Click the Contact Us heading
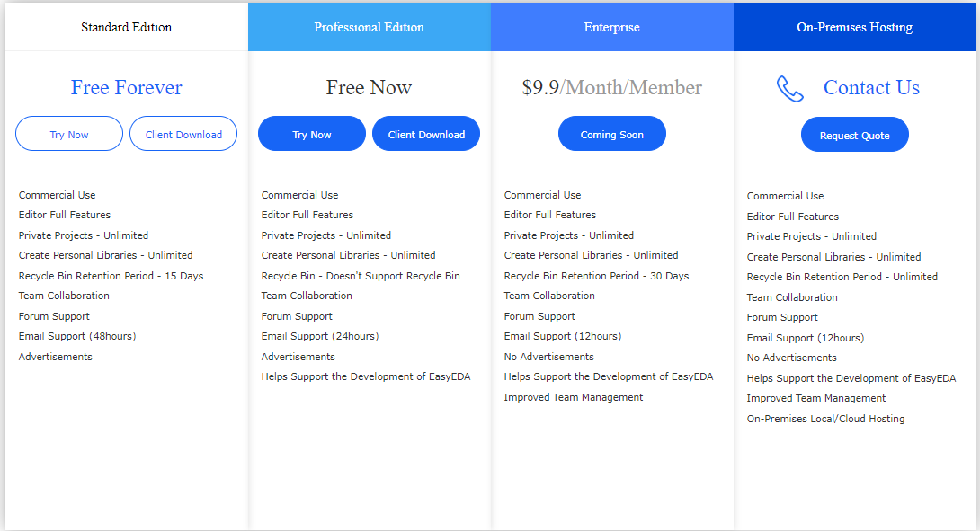This screenshot has width=980, height=531. [x=871, y=88]
